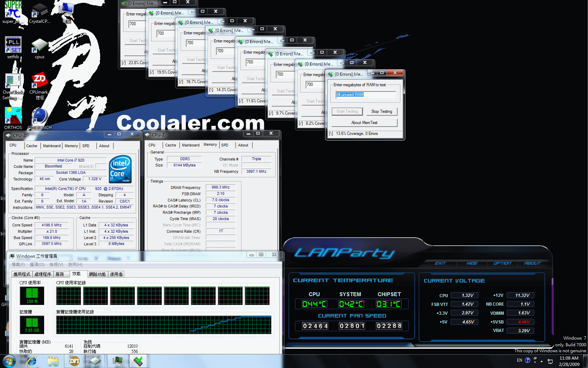Switch to 處理程序 tab in Task Manager
Image resolution: width=588 pixels, height=368 pixels.
[x=43, y=274]
